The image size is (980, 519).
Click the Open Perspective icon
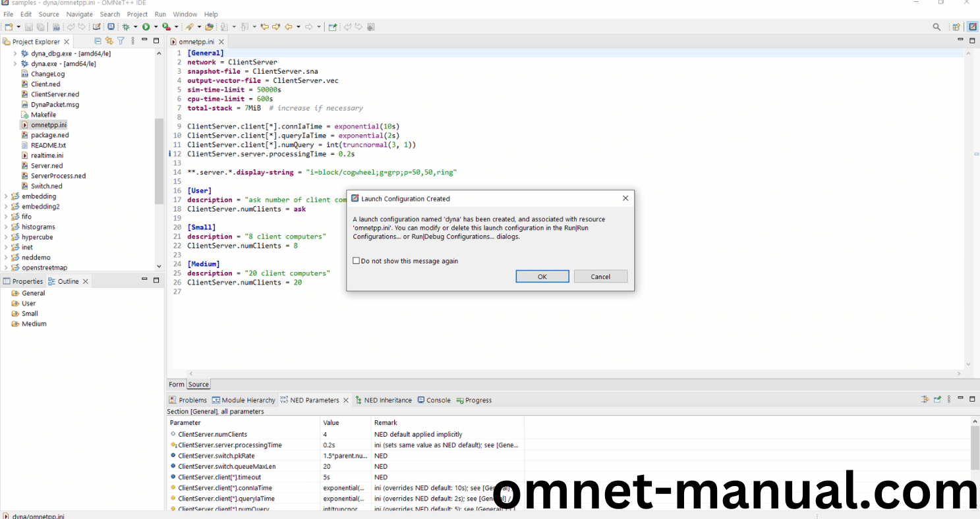point(956,27)
